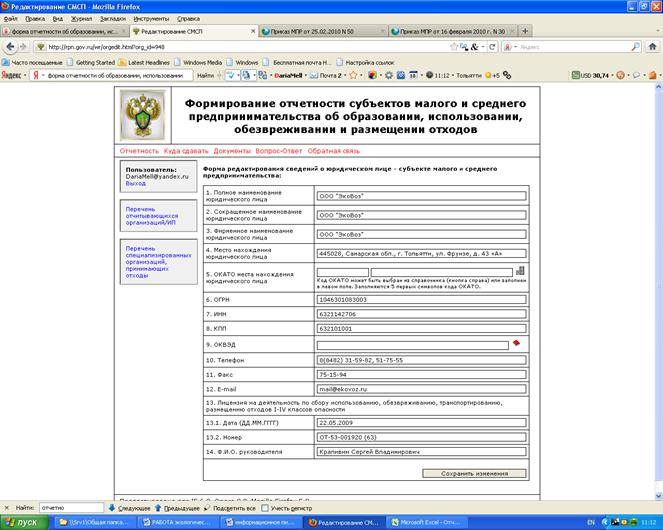Open the Общая папка taskbar folder window
This screenshot has height=530, width=663.
tap(94, 523)
